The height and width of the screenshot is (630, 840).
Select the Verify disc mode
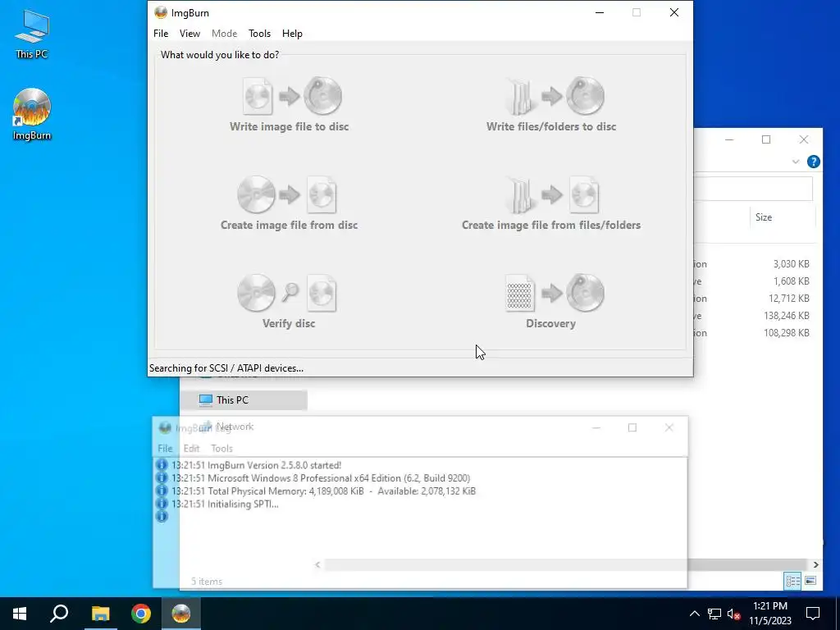click(289, 302)
